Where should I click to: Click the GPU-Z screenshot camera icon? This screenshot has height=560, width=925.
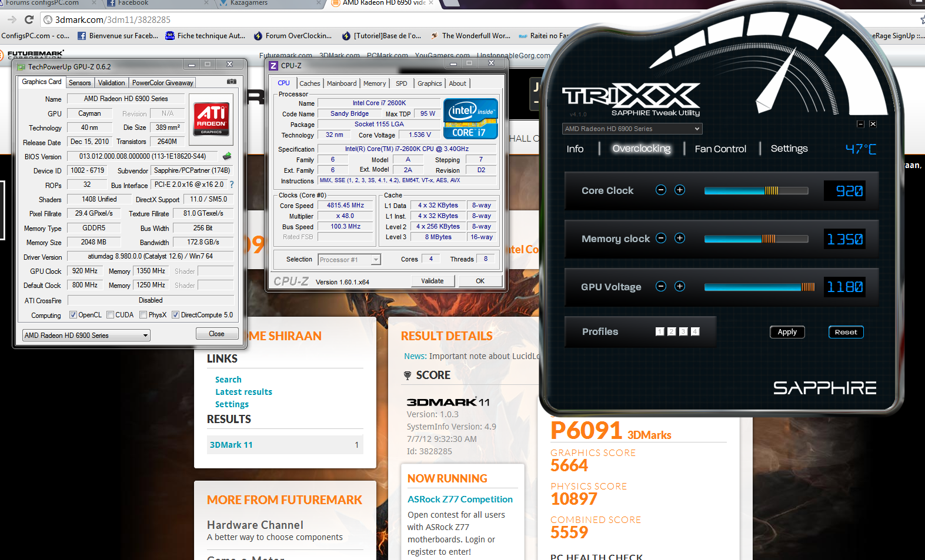point(232,82)
